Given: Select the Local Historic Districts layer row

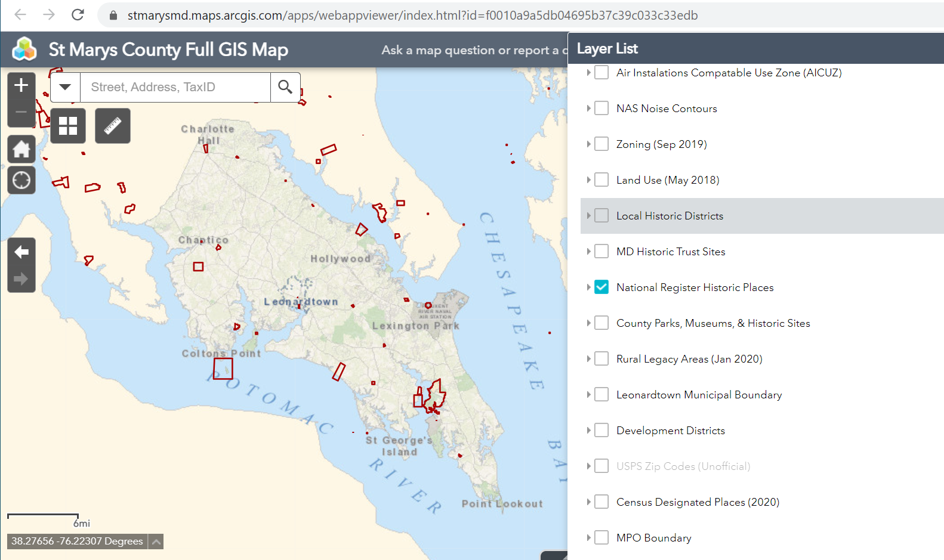Looking at the screenshot, I should pyautogui.click(x=670, y=216).
